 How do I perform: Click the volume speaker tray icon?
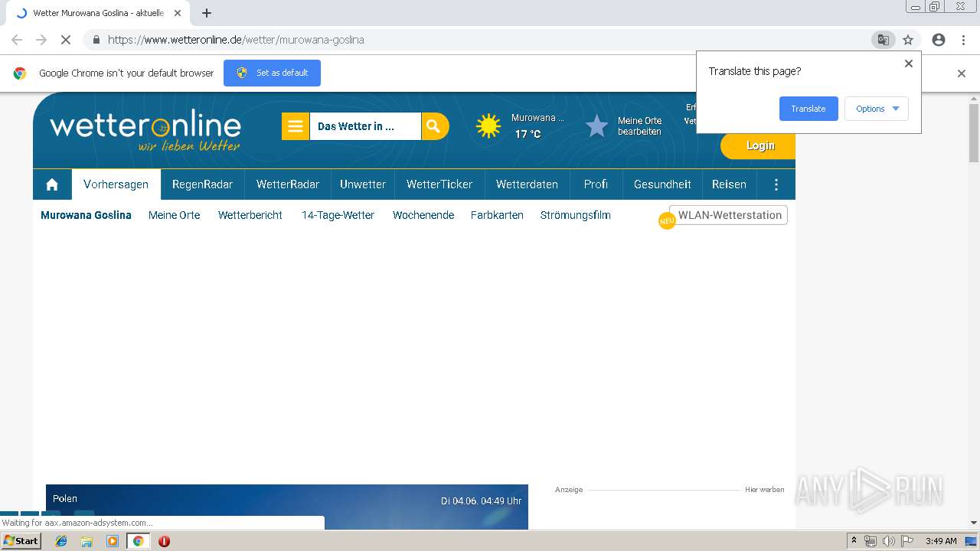889,541
